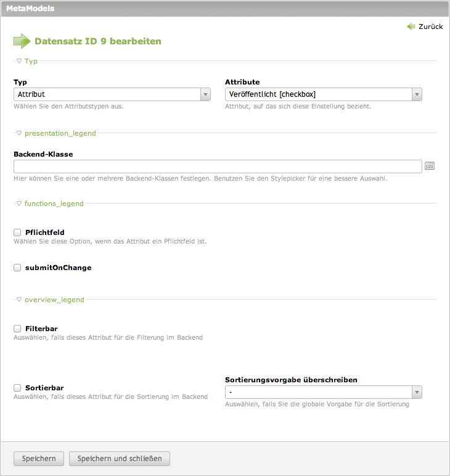This screenshot has height=476, width=450.
Task: Click the Speichern button
Action: [x=39, y=459]
